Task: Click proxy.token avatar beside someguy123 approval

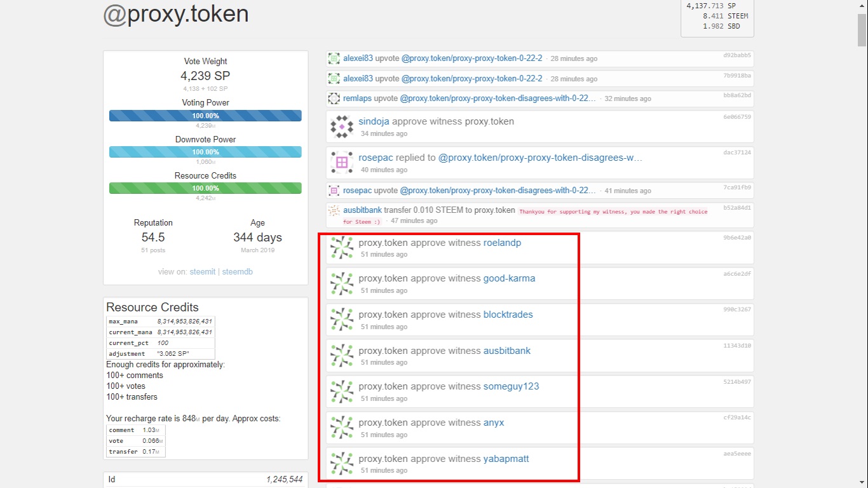Action: [342, 392]
